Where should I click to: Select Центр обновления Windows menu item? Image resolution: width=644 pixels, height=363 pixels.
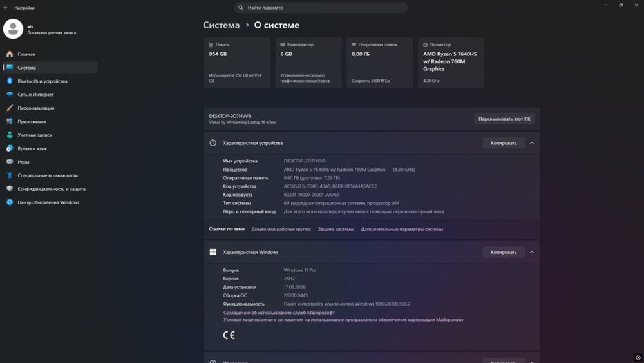pyautogui.click(x=50, y=202)
